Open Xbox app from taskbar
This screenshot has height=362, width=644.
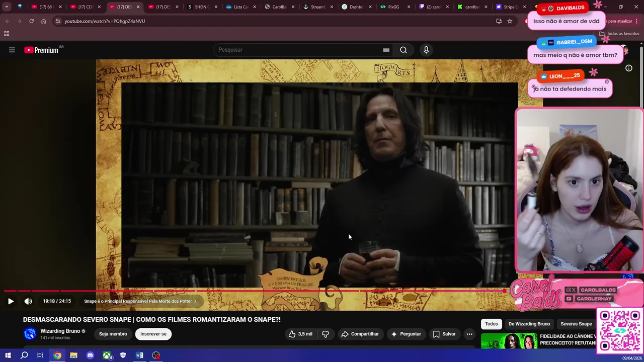107,355
